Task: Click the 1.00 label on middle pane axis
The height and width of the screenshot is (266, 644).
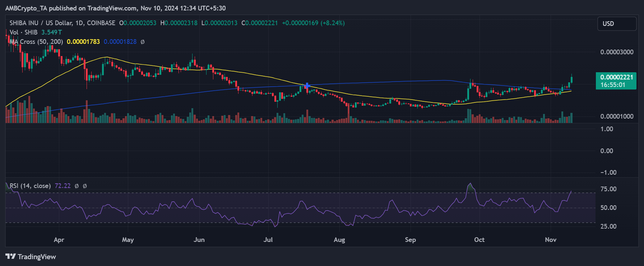Action: [607, 129]
